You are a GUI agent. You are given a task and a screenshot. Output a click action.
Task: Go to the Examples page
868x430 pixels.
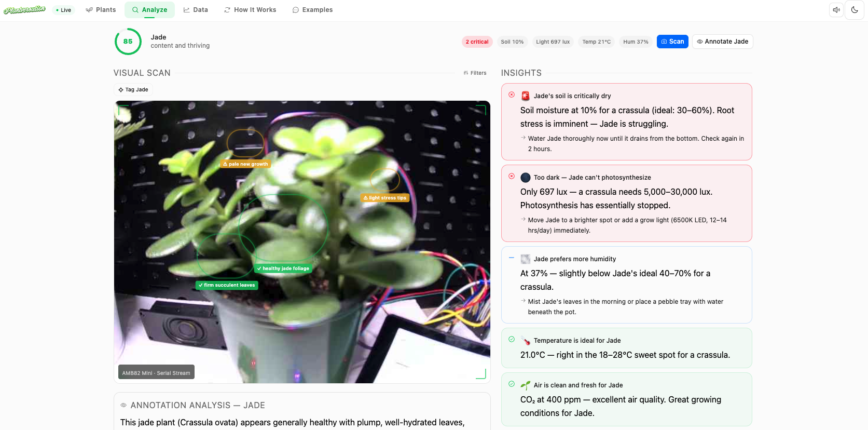point(312,10)
